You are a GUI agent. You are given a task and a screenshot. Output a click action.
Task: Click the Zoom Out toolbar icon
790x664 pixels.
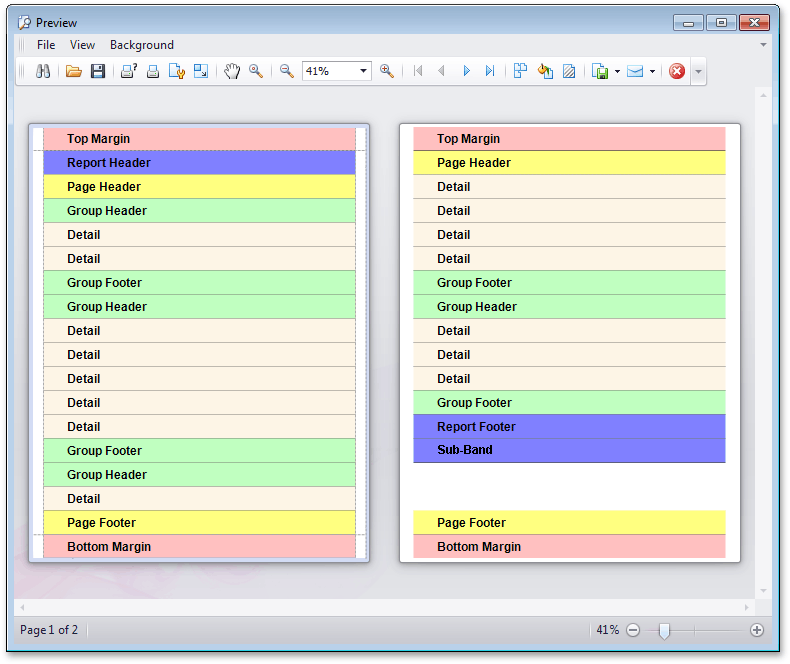[287, 71]
